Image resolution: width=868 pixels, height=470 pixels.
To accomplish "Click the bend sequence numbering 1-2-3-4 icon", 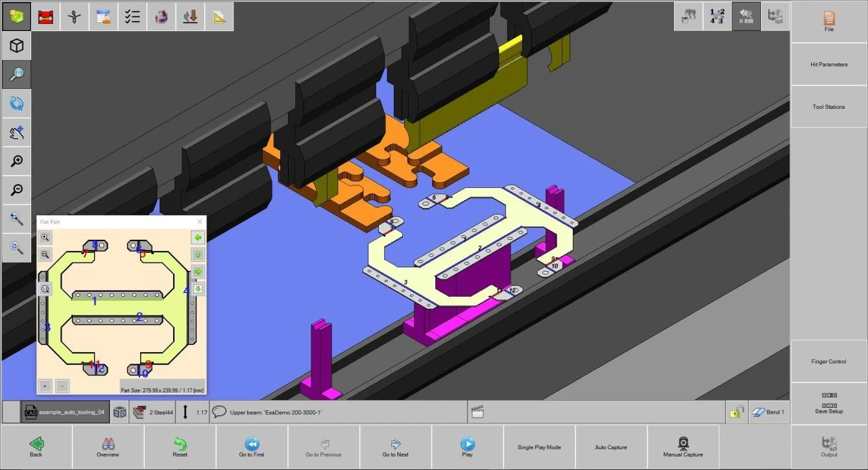I will click(717, 16).
